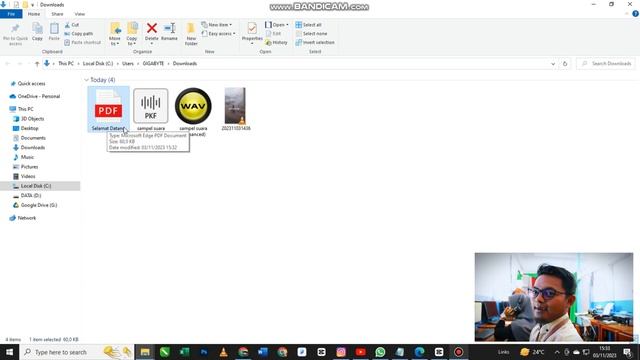Select This PC in navigation pane
Screen dimensions: 640x360
[25, 109]
